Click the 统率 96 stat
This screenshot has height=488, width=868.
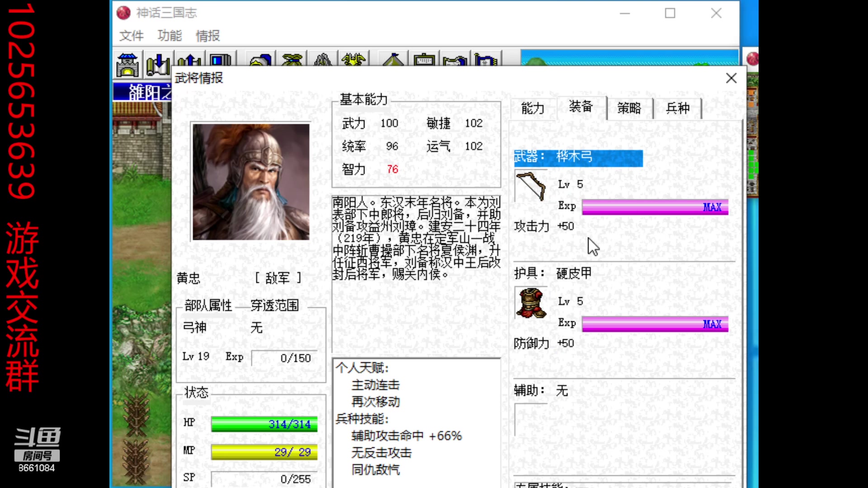pyautogui.click(x=370, y=146)
